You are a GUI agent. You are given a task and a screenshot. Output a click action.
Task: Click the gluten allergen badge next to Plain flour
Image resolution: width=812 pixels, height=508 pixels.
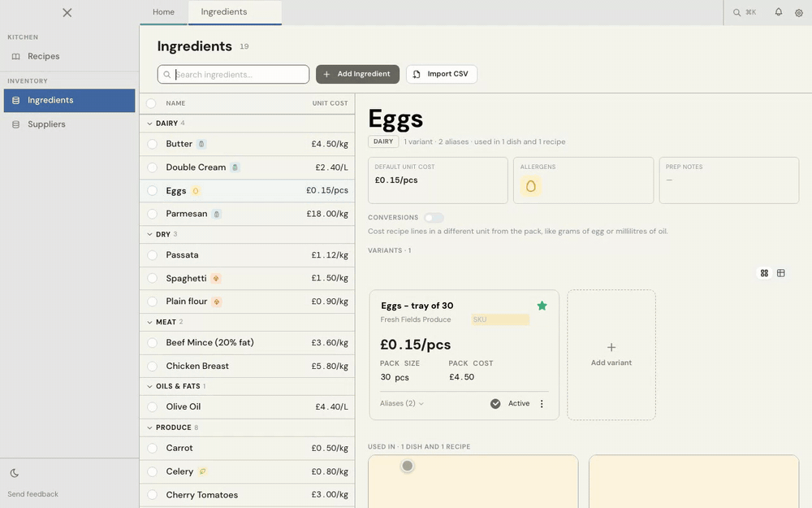point(217,302)
